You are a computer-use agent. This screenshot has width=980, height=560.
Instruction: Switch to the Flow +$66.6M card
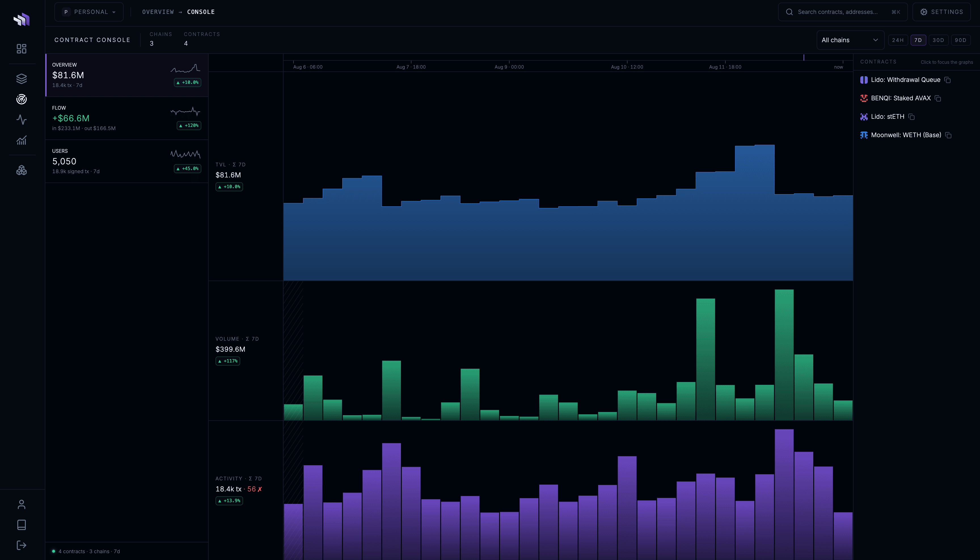click(x=127, y=118)
